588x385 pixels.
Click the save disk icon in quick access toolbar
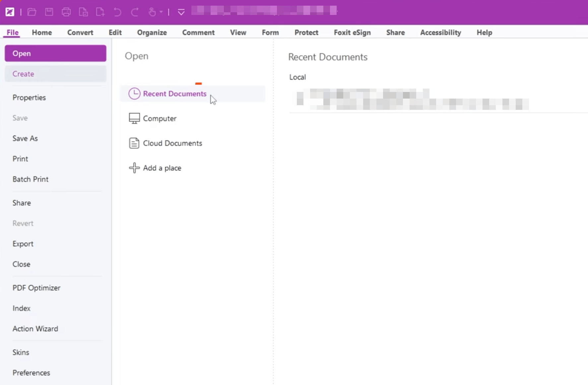click(x=49, y=12)
